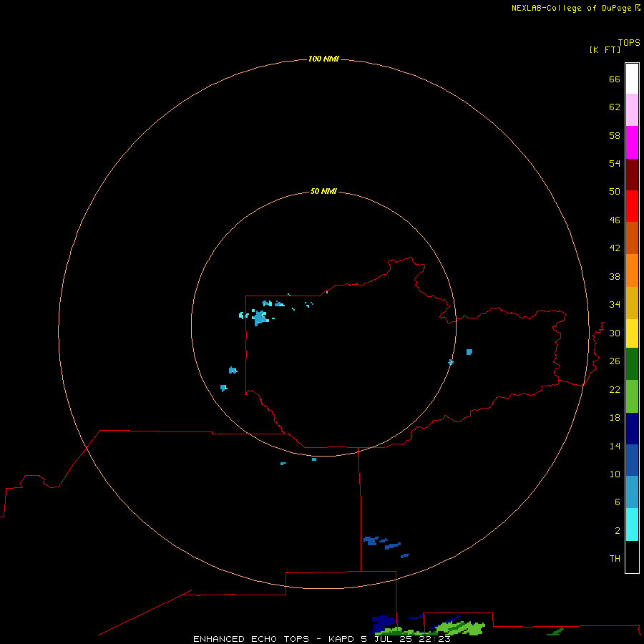Click the '2' legend value
Viewport: 644px width, 644px height.
pyautogui.click(x=618, y=531)
